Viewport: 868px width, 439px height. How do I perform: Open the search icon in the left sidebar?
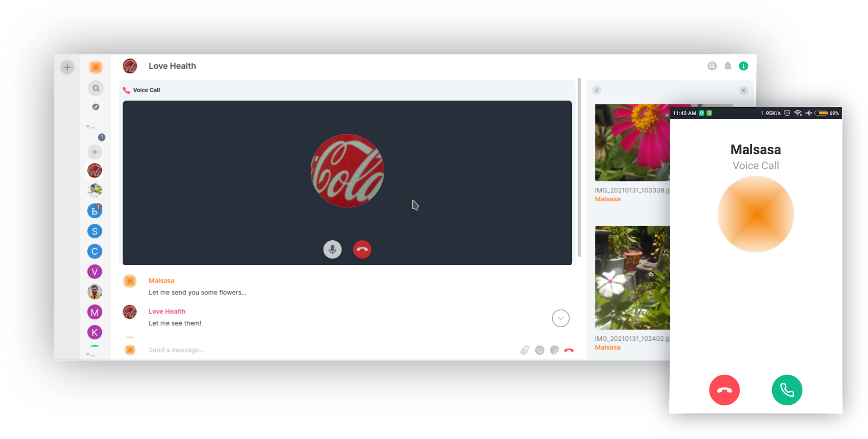point(96,88)
